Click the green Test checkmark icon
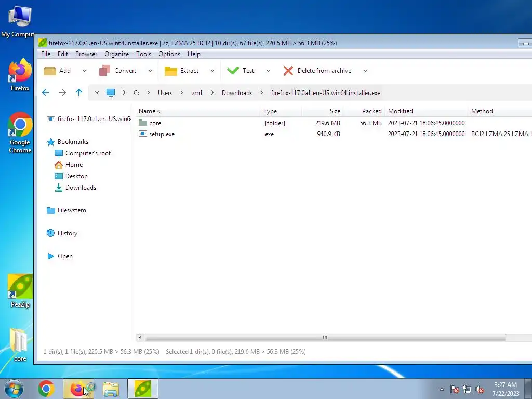Viewport: 532px width, 399px height. (x=233, y=71)
